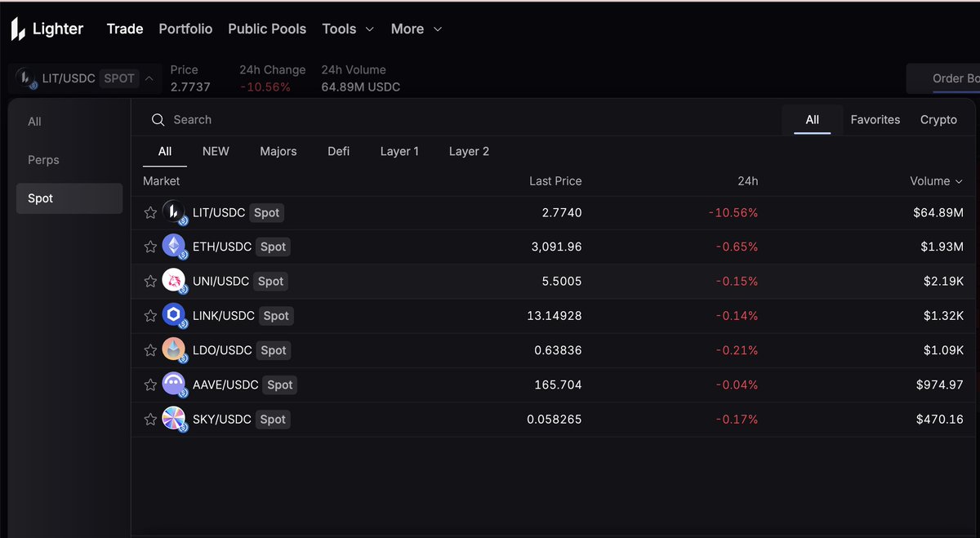Select Perps in the left sidebar
Screen dimensions: 980x538
coord(69,160)
